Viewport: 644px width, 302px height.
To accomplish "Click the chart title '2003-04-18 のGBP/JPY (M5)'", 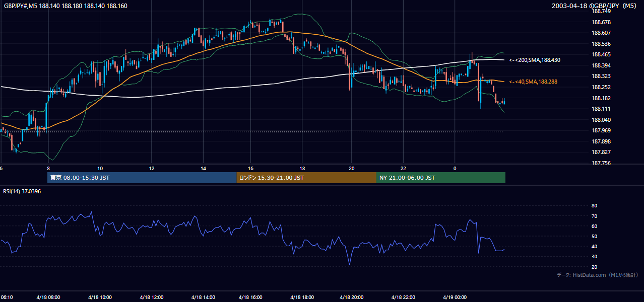I will 595,6.
